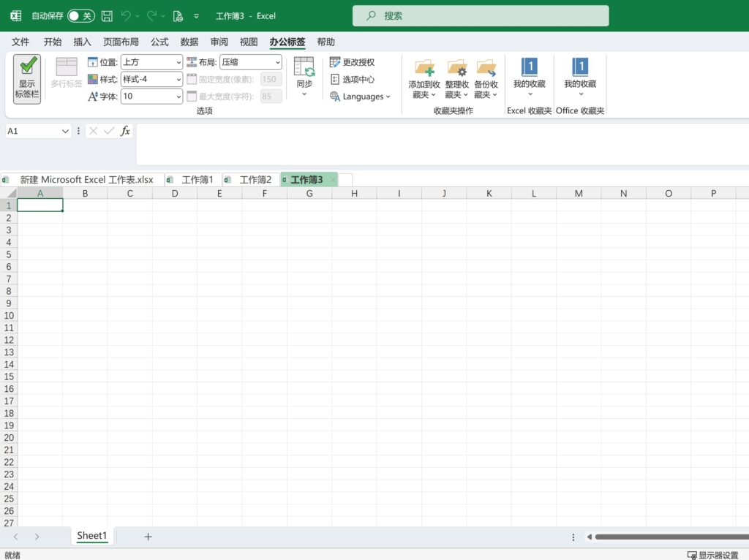Click into the formula bar
Viewport: 749px width, 560px height.
443,144
